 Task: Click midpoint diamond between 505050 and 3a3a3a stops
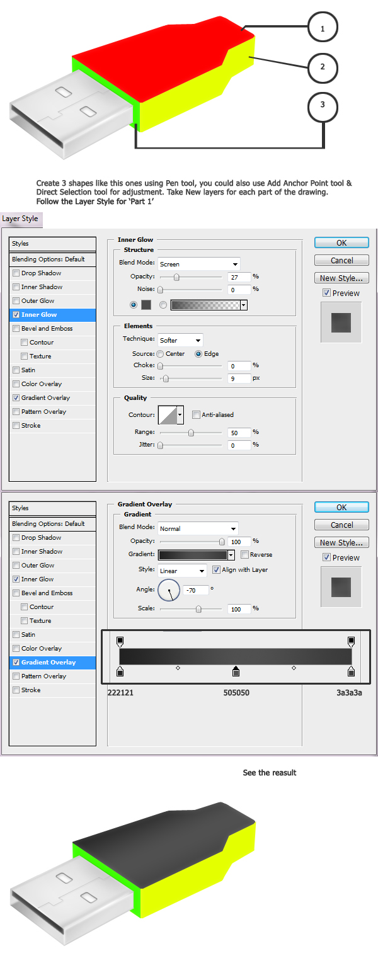(x=294, y=668)
